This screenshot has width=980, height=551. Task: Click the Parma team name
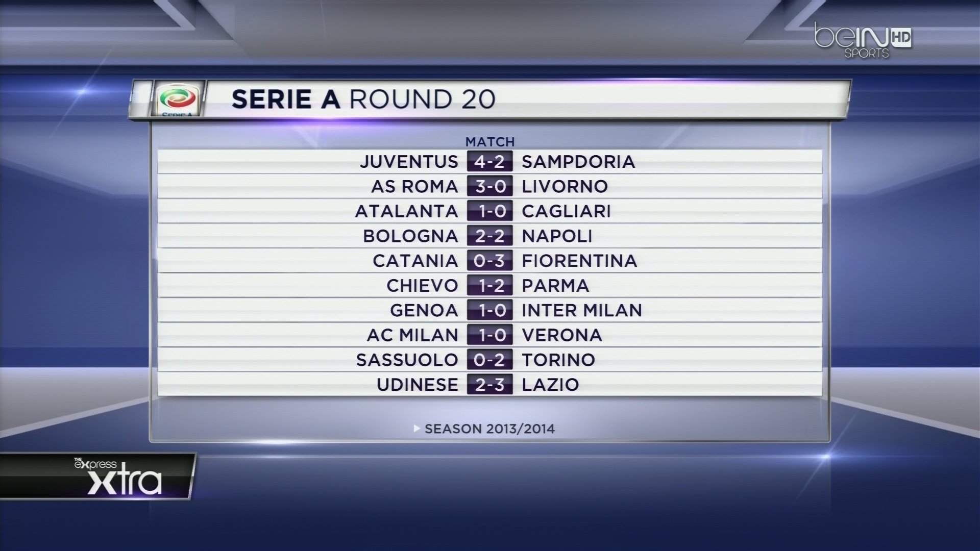555,286
